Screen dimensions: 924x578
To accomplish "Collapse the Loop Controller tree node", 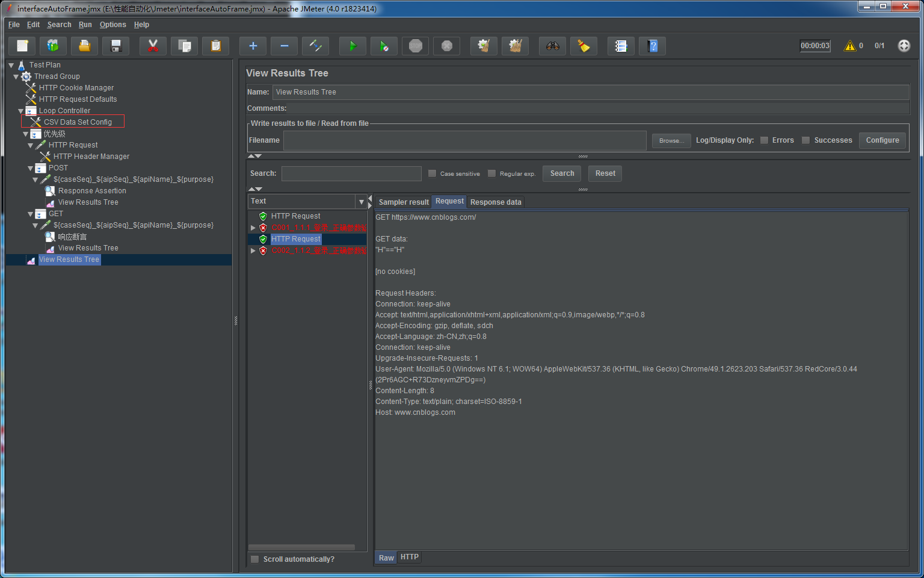I will [x=21, y=111].
